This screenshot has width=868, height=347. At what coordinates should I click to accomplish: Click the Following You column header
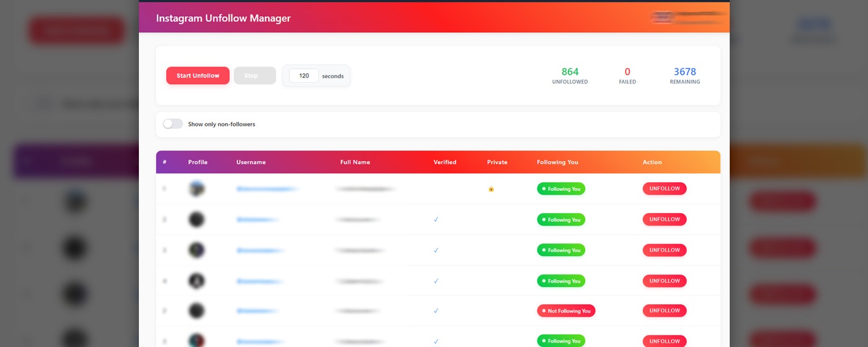557,162
